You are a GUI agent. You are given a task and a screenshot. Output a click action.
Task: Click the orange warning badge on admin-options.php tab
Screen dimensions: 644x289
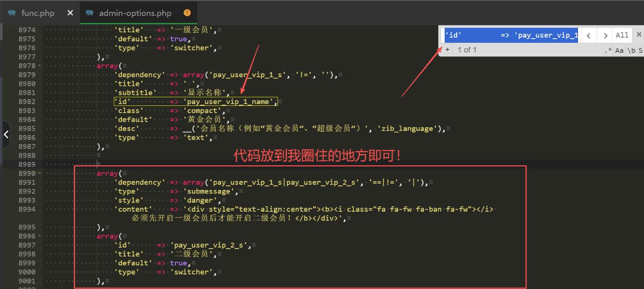(x=187, y=13)
